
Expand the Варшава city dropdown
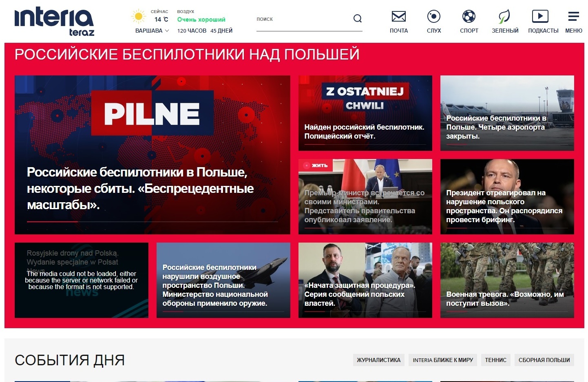tap(152, 31)
